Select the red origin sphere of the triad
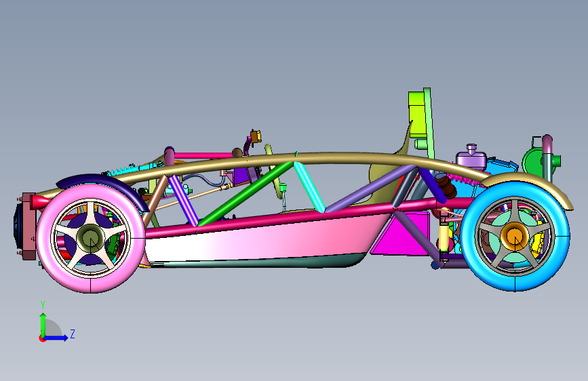This screenshot has width=588, height=381. (x=41, y=338)
